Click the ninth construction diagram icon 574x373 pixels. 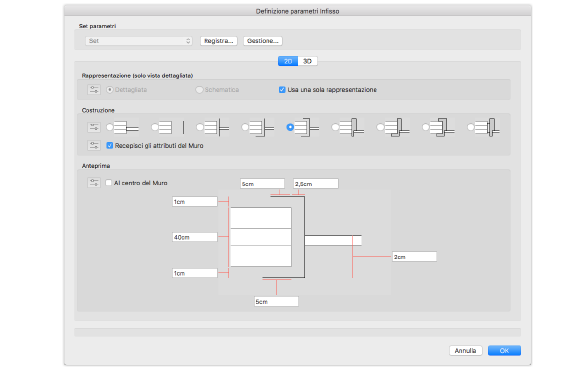coord(488,127)
